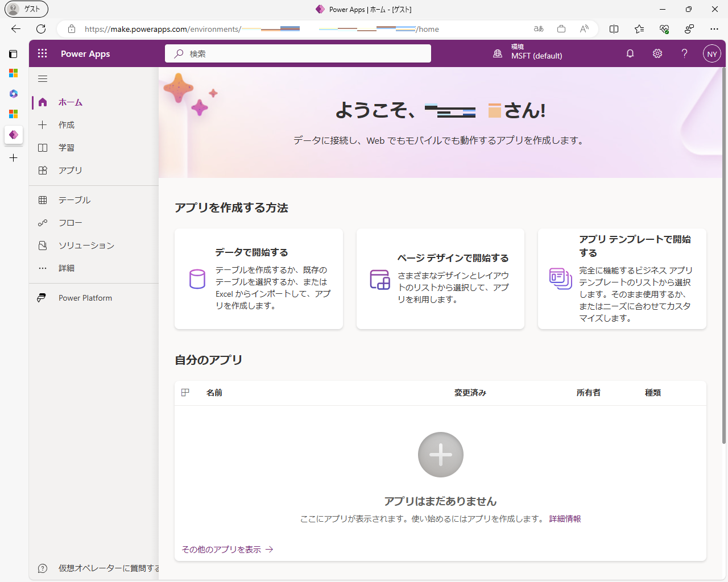Screen dimensions: 728x582
Task: Select ホーム in the navigation
Action: (94, 102)
